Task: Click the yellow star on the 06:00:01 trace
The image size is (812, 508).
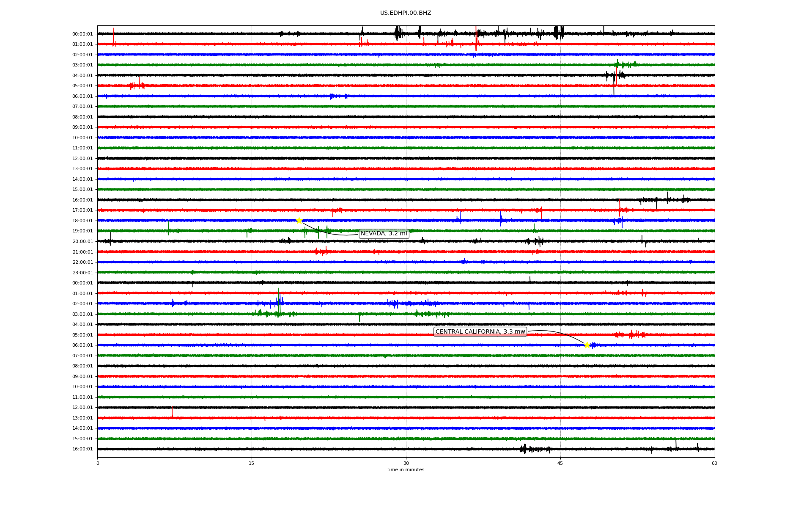Action: [x=587, y=345]
